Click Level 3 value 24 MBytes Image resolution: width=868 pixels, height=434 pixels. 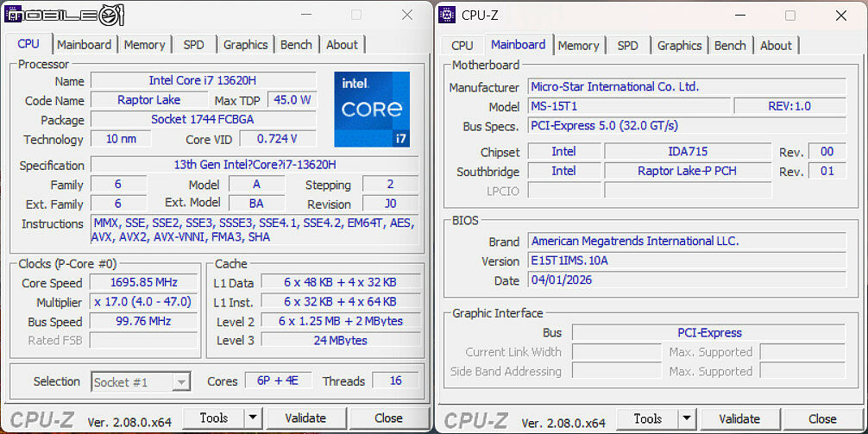340,341
